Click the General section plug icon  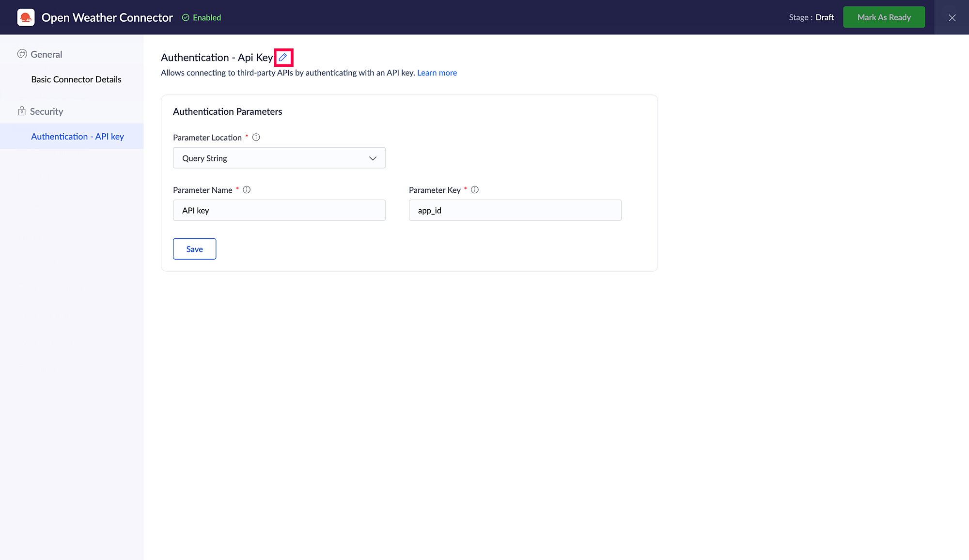[x=22, y=54]
